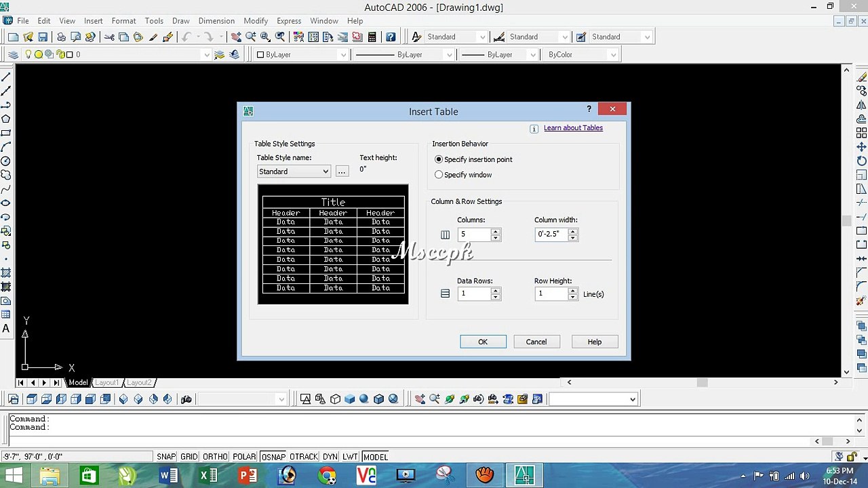
Task: Switch to the Layout1 tab
Action: 106,383
